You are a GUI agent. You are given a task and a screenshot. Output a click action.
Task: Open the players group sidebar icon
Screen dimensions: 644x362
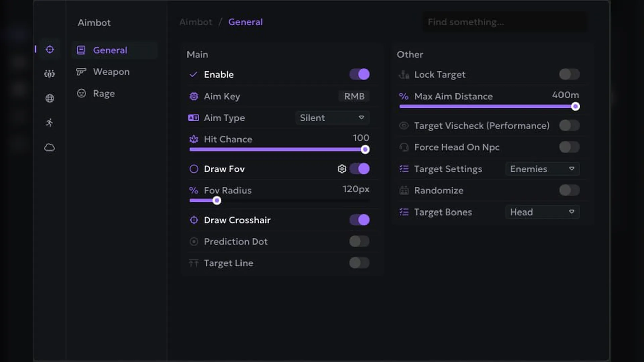[50, 74]
